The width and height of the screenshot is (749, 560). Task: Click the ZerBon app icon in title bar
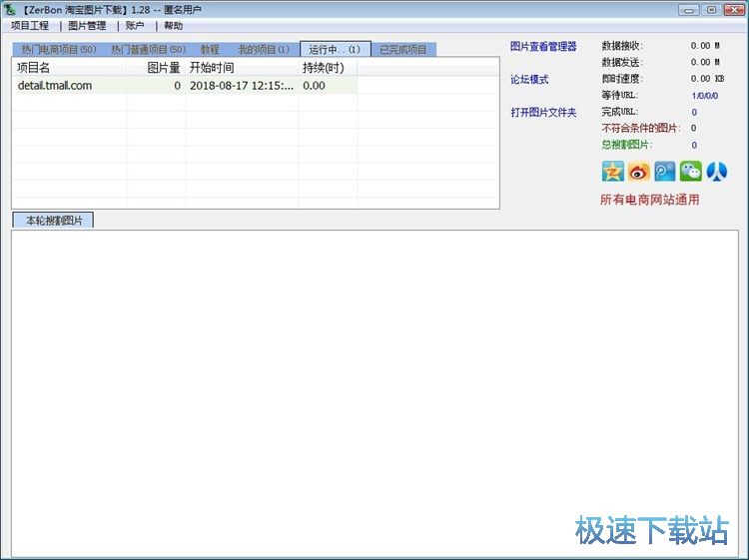[x=10, y=9]
